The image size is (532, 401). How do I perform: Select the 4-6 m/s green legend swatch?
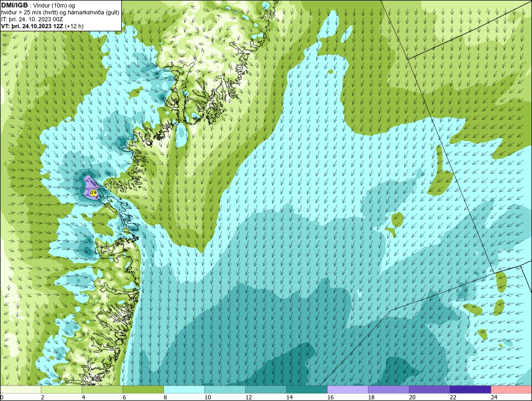[102, 389]
